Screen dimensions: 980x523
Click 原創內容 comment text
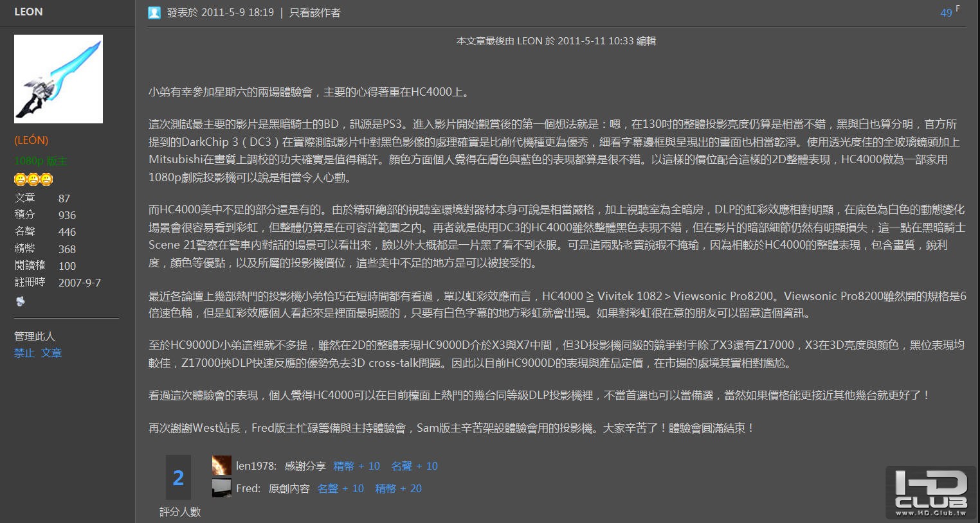tap(289, 488)
